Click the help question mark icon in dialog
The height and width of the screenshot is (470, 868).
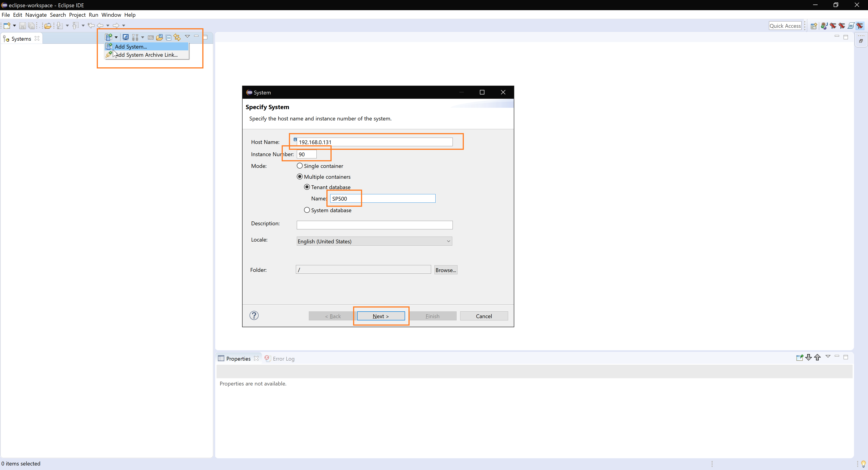(x=254, y=315)
